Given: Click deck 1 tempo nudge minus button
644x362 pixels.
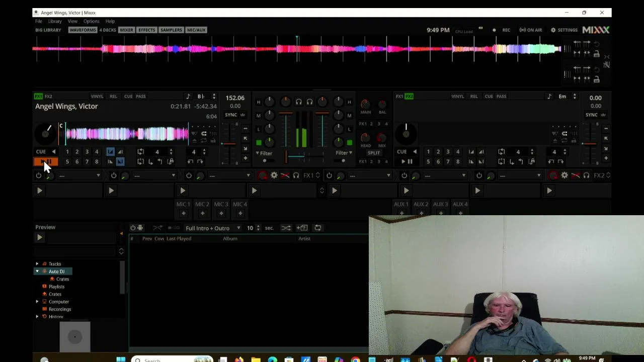Looking at the screenshot, I should [245, 128].
